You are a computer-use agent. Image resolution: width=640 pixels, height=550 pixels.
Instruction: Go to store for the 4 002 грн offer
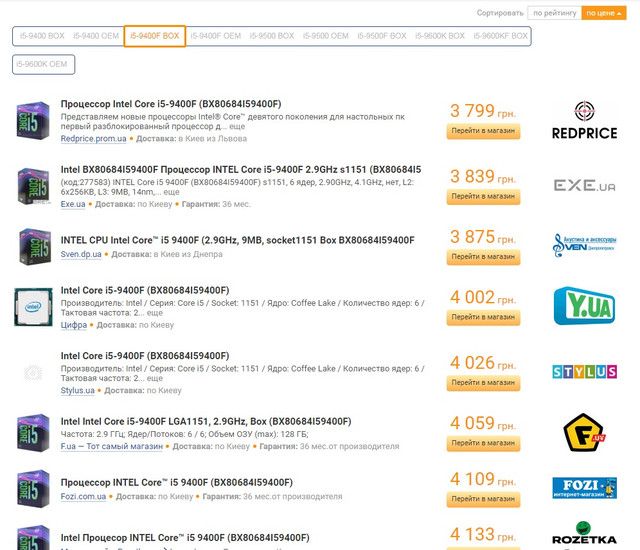pyautogui.click(x=483, y=317)
